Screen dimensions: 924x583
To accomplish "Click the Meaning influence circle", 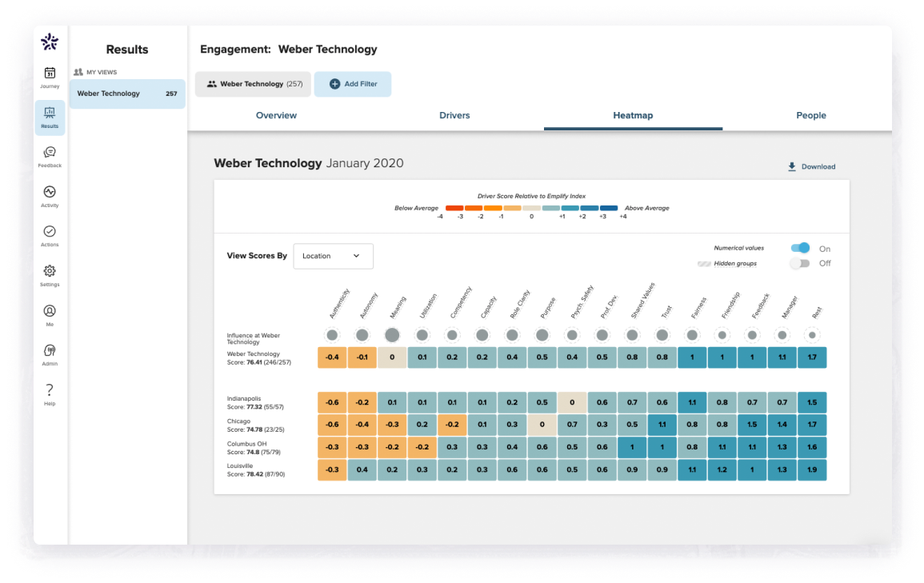I will coord(392,335).
